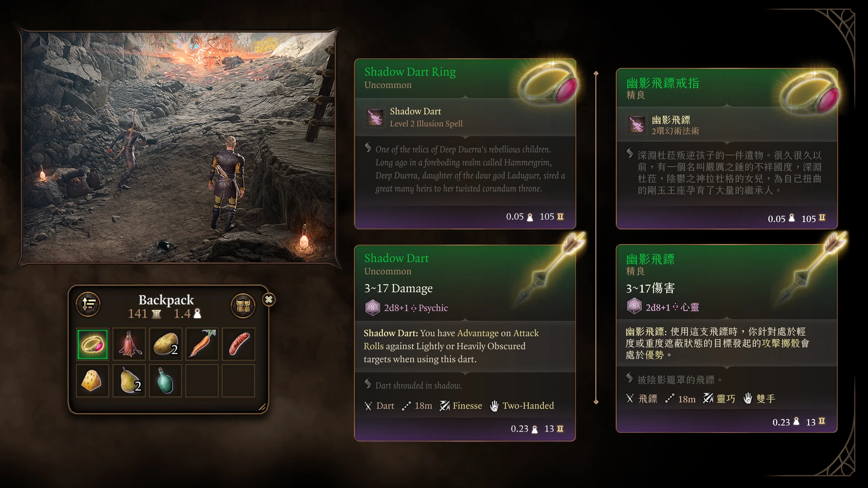The height and width of the screenshot is (488, 868).
Task: Select the sausage item in backpack
Action: 238,344
